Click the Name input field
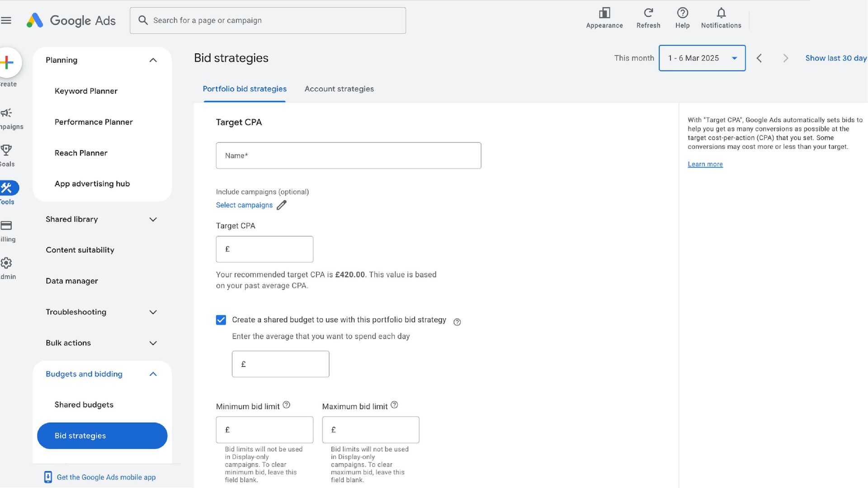Viewport: 868px width, 488px height. click(x=348, y=155)
